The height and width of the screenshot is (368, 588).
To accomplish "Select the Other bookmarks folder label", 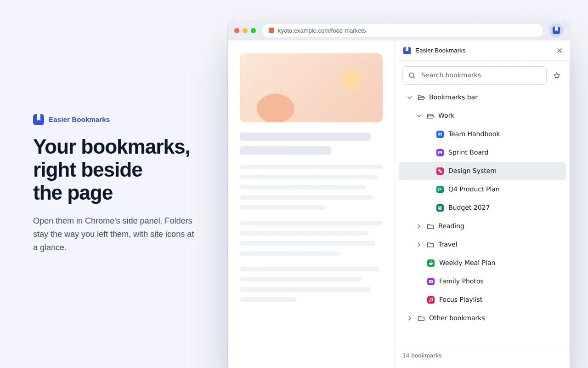I will click(x=457, y=318).
